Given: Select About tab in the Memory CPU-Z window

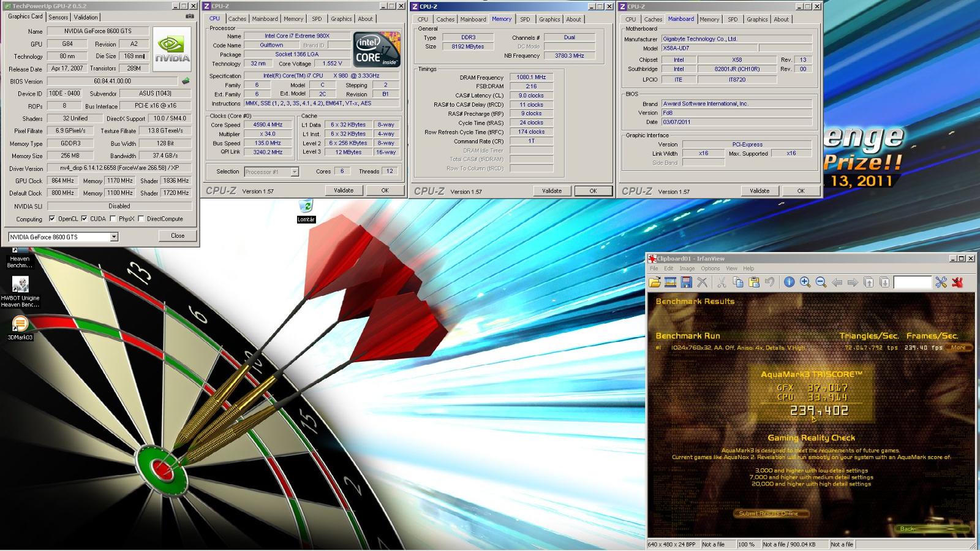Looking at the screenshot, I should pos(573,19).
